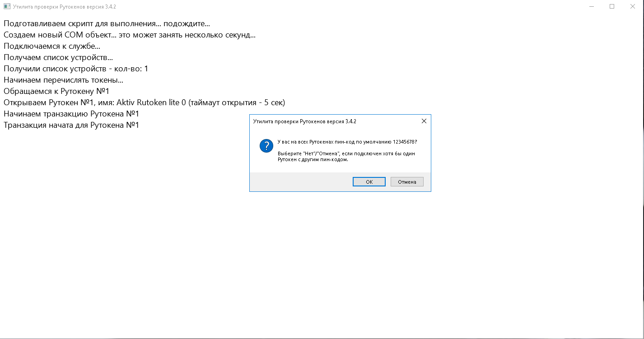This screenshot has height=339, width=644.
Task: Confirm default PIN with OK button
Action: pyautogui.click(x=369, y=181)
